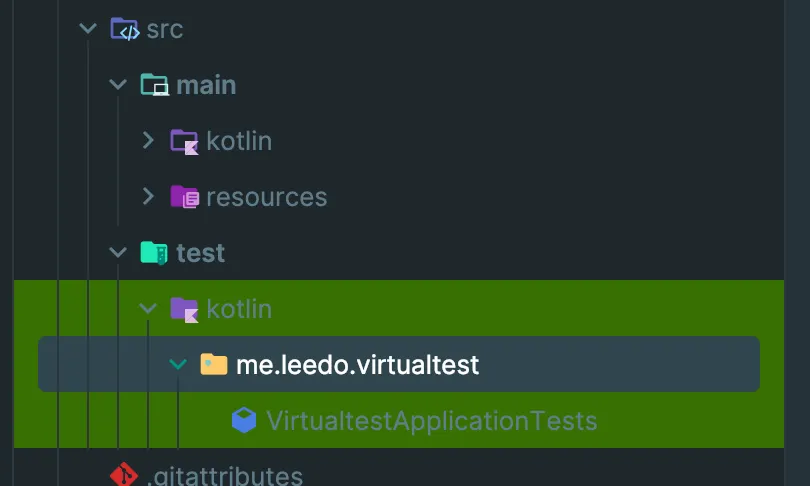Click the VirtualtestApplicationTests class icon
The image size is (810, 486).
pyautogui.click(x=244, y=421)
